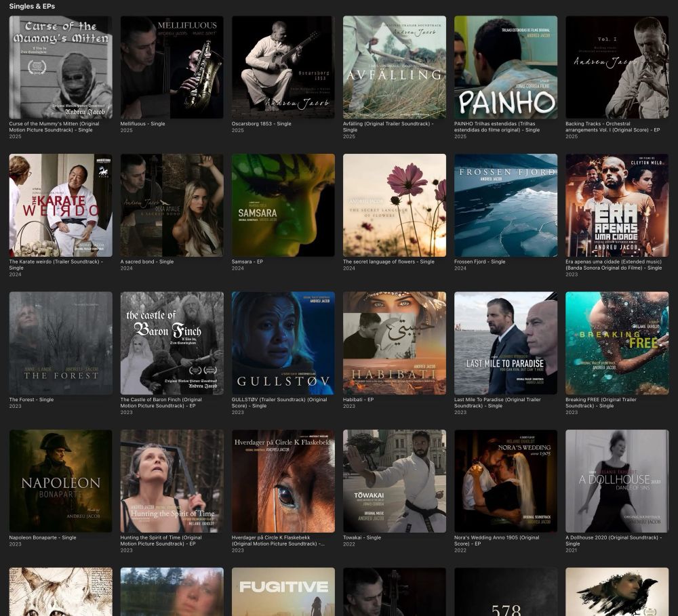Click Nora's Wedding Anno 1905 title
Viewport: 678px width, 616px height.
coord(496,540)
